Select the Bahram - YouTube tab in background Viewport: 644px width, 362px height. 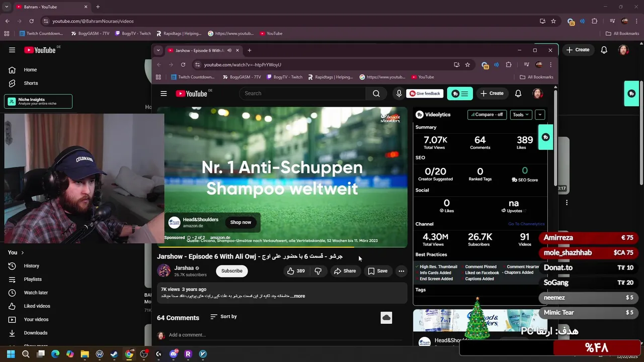[x=50, y=7]
